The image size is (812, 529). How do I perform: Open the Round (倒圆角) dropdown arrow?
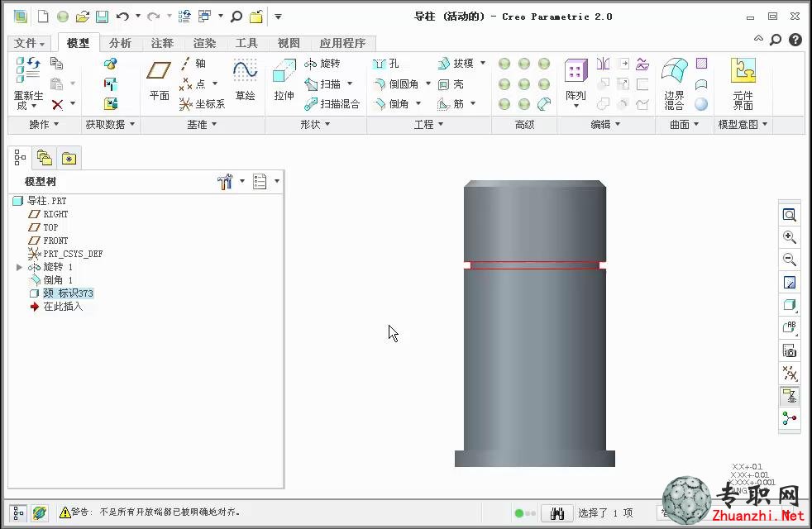428,83
